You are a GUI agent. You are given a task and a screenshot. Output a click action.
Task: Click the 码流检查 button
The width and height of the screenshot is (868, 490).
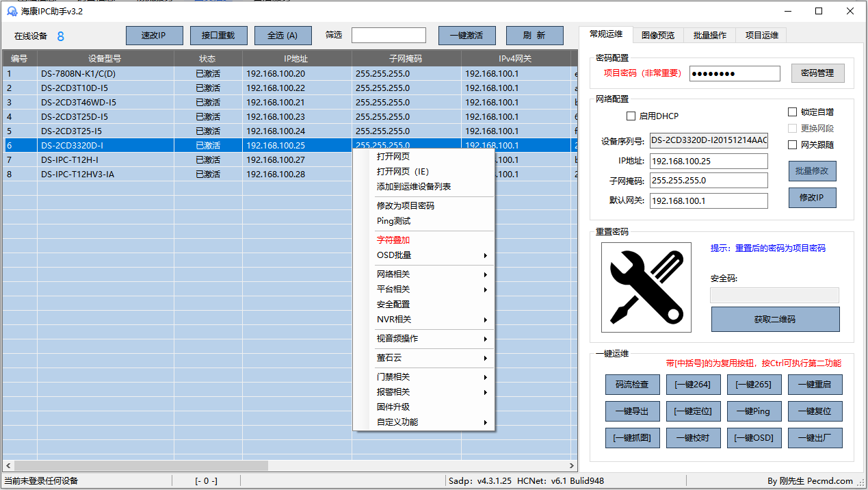633,385
